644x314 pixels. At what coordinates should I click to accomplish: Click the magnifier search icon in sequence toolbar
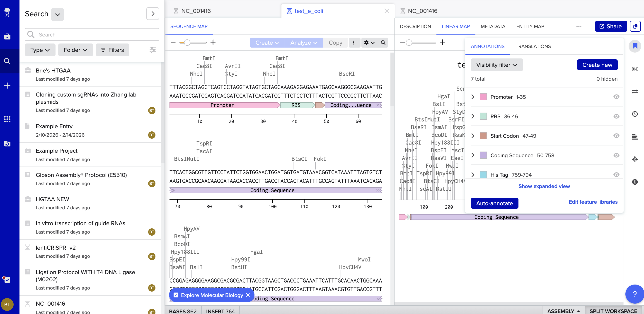383,43
